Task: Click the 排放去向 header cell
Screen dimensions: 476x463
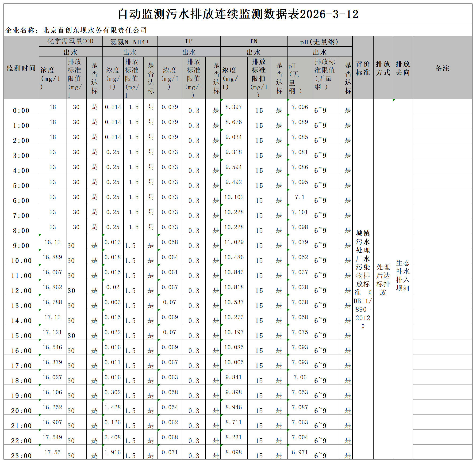Action: [x=403, y=68]
